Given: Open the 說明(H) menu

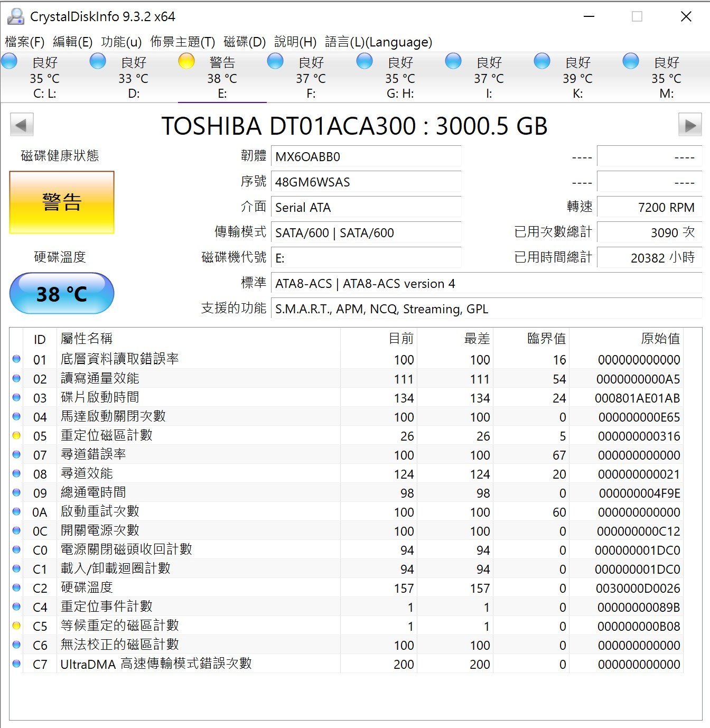Looking at the screenshot, I should pyautogui.click(x=295, y=42).
